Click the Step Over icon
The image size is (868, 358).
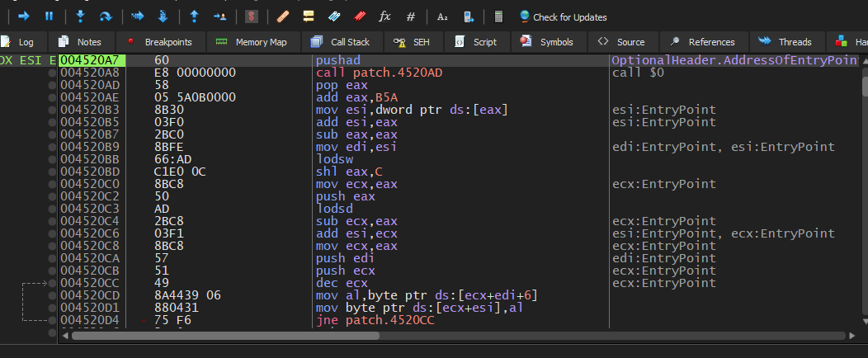point(105,16)
